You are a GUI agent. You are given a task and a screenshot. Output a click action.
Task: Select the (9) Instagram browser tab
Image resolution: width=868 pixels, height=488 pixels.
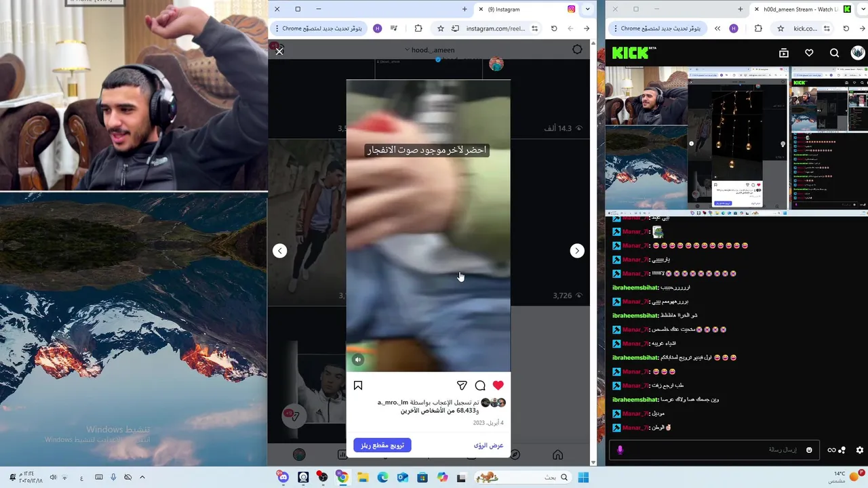click(526, 9)
